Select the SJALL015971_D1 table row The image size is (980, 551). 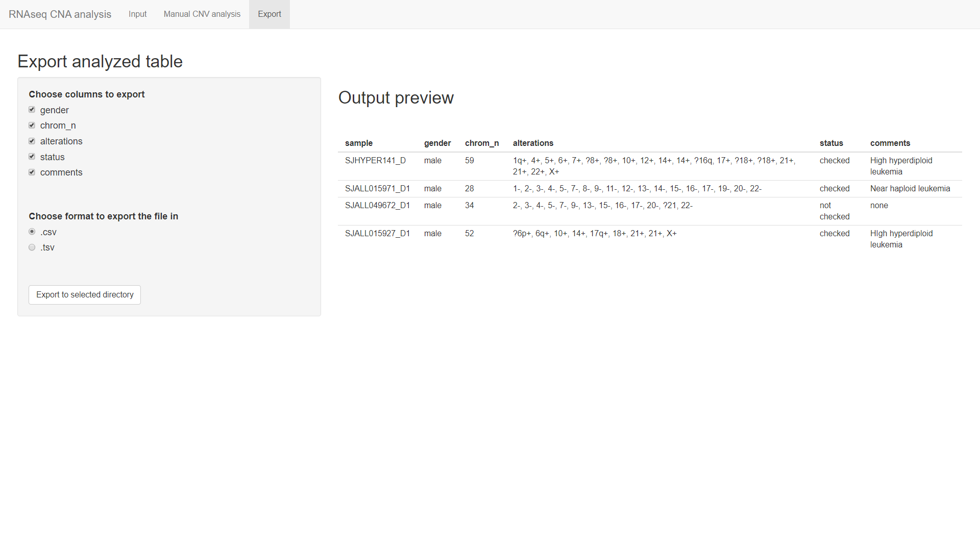(x=377, y=189)
